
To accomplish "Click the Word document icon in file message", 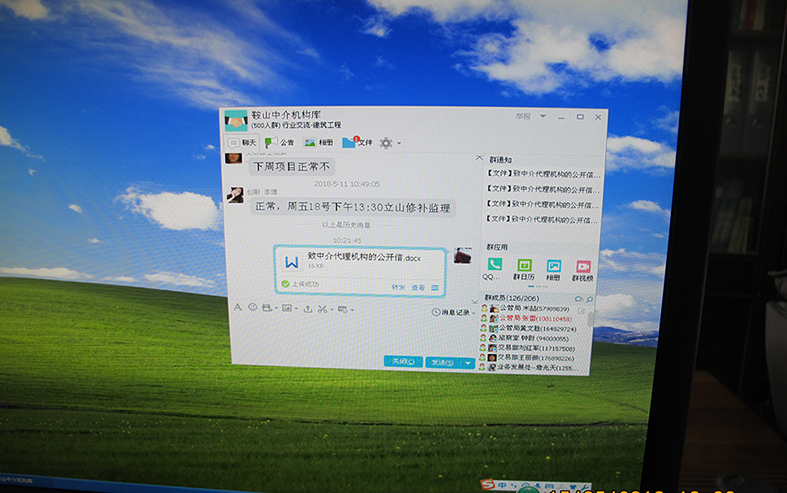I will pos(291,263).
